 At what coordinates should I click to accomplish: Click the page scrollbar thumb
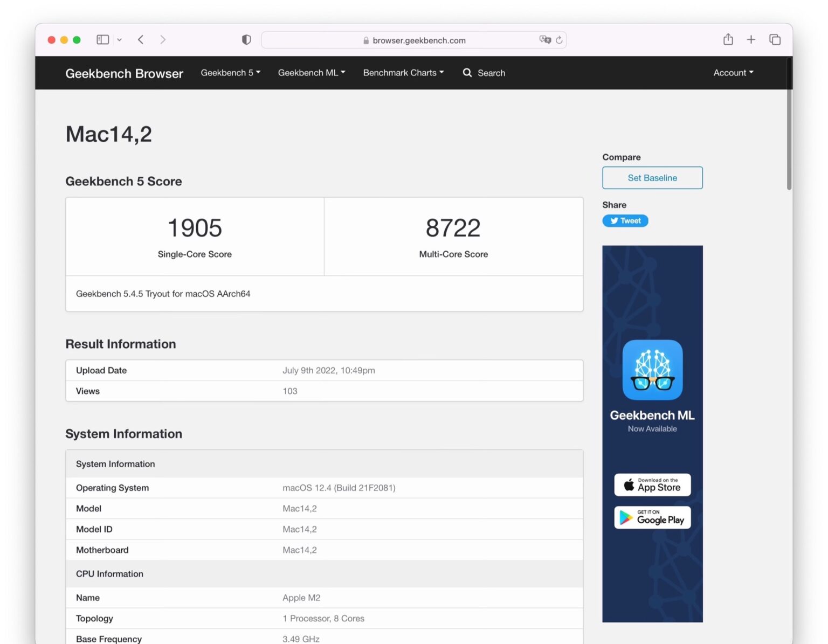(789, 124)
